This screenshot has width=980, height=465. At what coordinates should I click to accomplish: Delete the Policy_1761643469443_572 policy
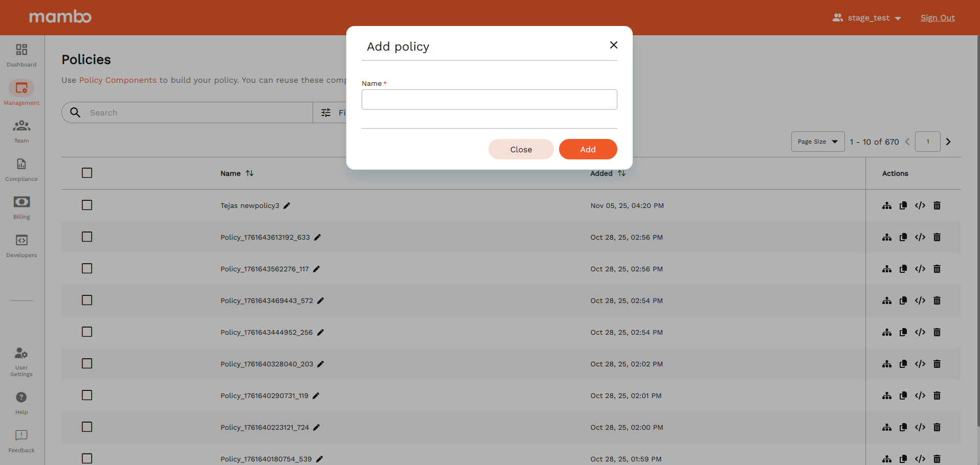(x=937, y=300)
